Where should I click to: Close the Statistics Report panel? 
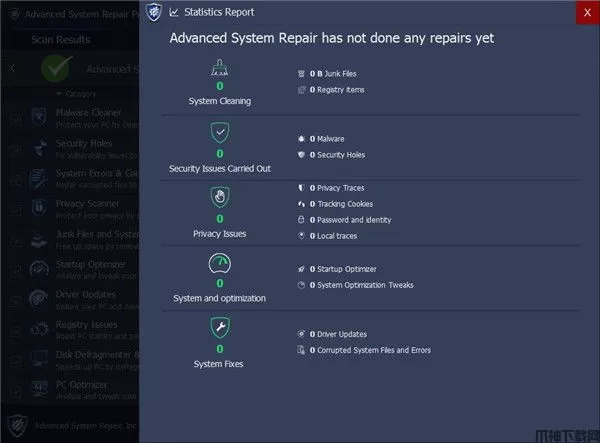point(586,12)
